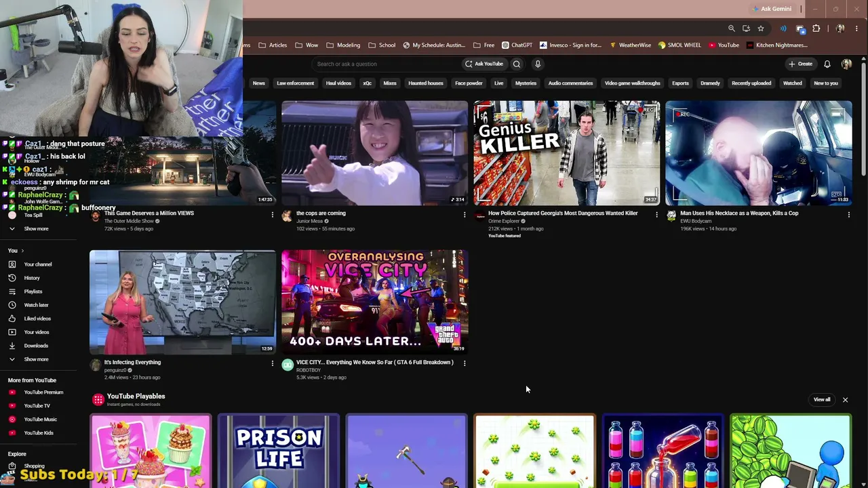Open YouTube Music in the sidebar

[x=40, y=420]
